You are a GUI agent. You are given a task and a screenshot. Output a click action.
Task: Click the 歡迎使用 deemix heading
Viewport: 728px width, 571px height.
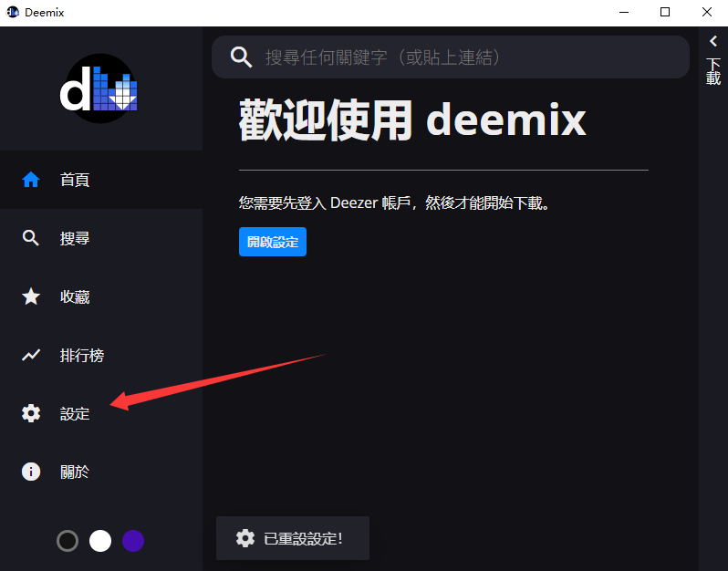tap(412, 120)
